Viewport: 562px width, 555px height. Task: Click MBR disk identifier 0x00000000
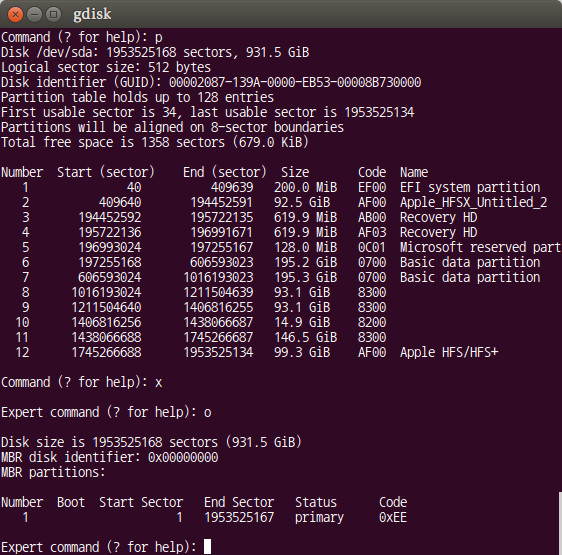coord(183,457)
